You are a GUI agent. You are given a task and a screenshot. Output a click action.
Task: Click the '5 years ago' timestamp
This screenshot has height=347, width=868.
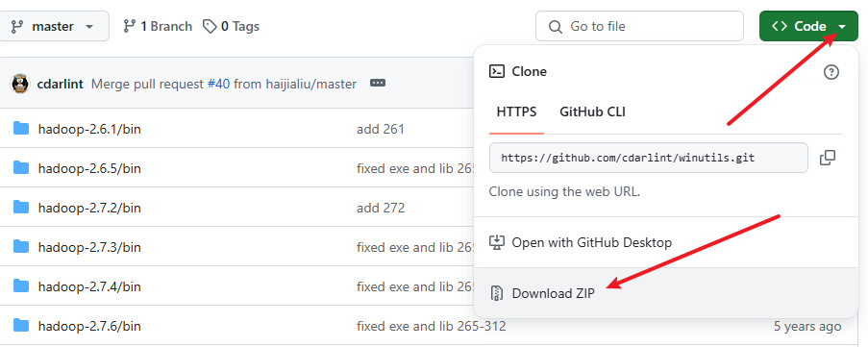[x=807, y=327]
